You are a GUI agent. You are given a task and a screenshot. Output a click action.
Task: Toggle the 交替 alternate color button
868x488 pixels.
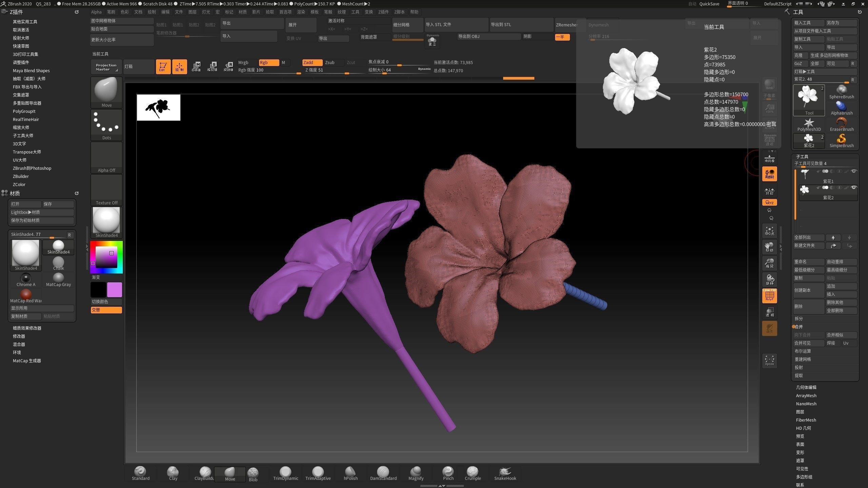106,310
